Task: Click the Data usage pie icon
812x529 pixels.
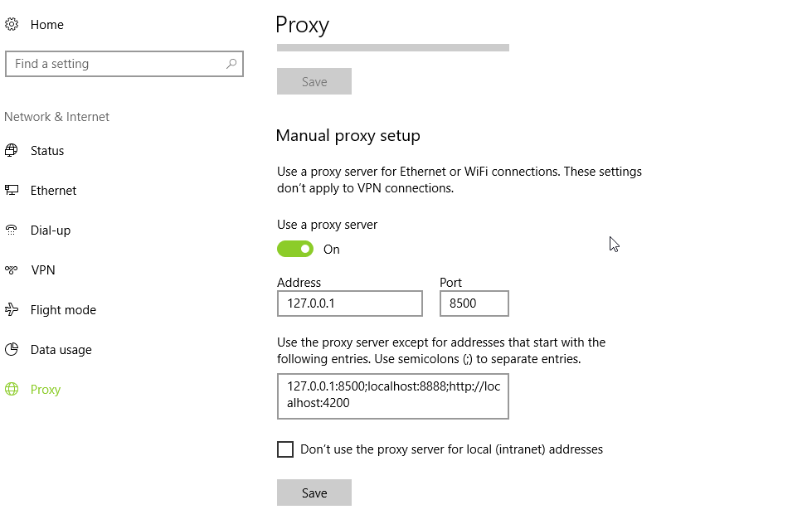Action: (x=12, y=350)
